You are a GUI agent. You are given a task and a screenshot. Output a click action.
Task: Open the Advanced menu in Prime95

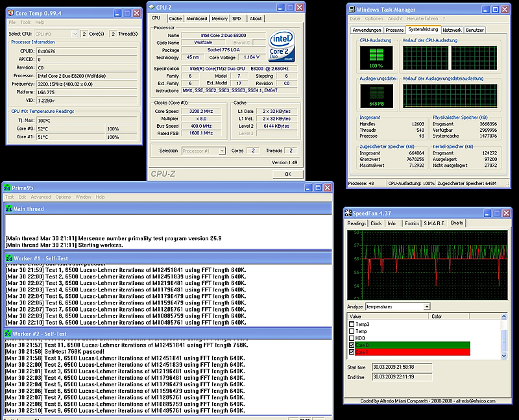[41, 197]
